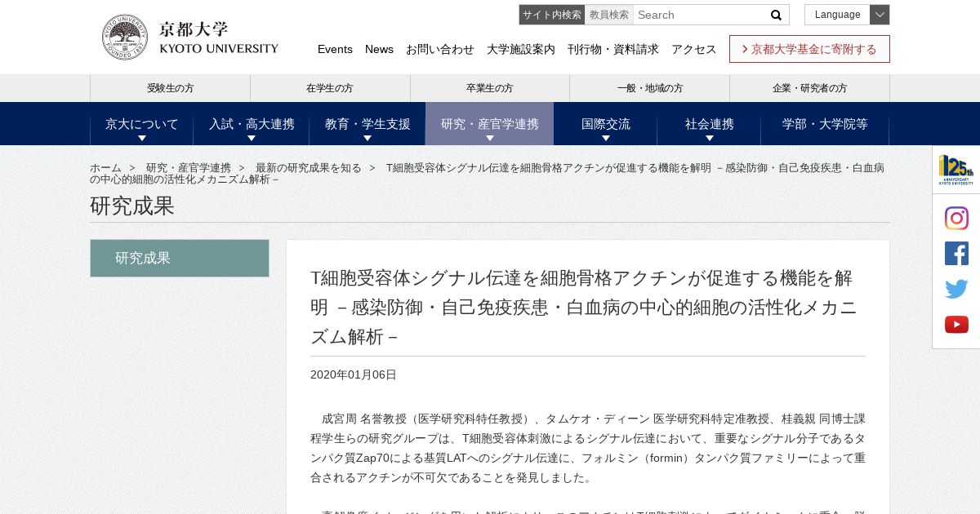Open the Events page
This screenshot has width=980, height=514.
coord(335,49)
